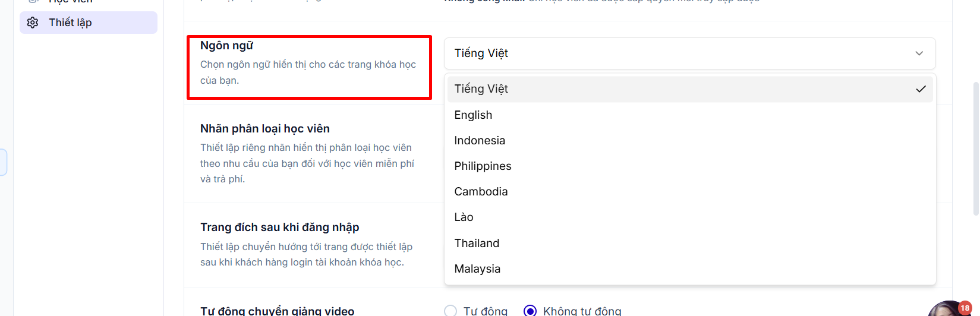Click the Thiết lập gear icon
Viewport: 980px width, 316px height.
(33, 23)
